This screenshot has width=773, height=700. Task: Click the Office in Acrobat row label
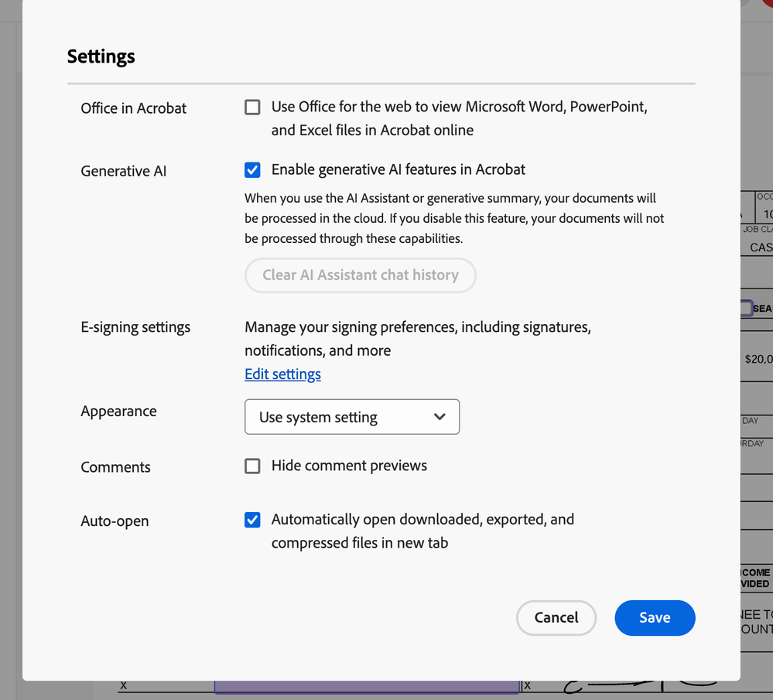(x=133, y=108)
